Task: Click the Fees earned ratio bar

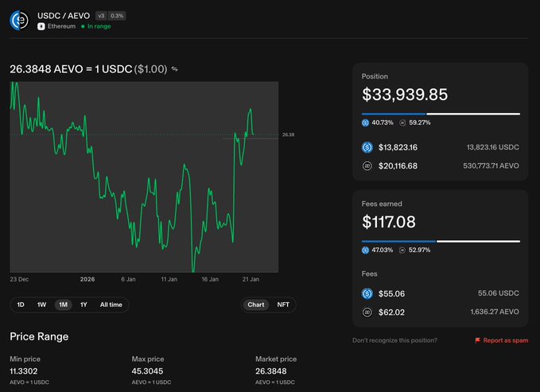Action: pos(441,241)
